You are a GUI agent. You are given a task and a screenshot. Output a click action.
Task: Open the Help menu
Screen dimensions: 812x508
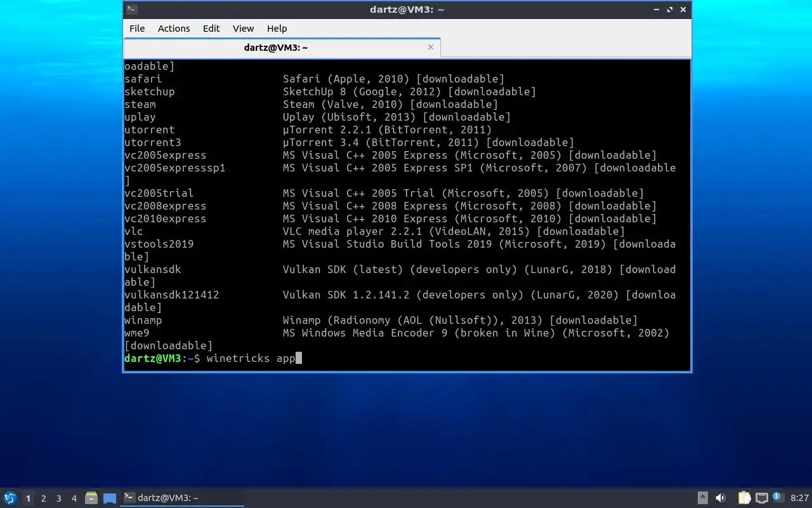click(x=277, y=28)
